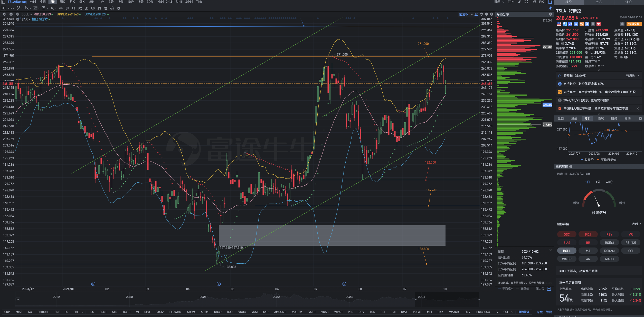Select the cursor pointer drawing tool
Image resolution: width=644 pixels, height=317 pixels.
4,8
